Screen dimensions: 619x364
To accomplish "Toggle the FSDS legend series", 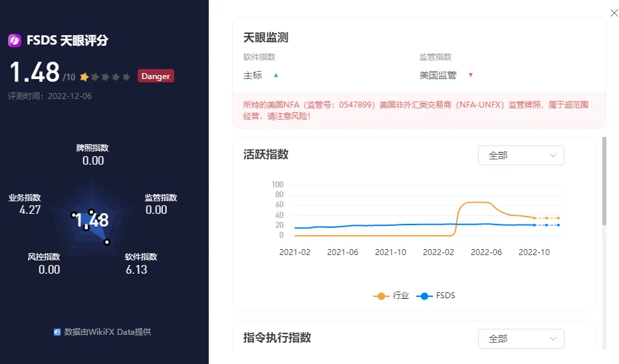I will [x=436, y=296].
